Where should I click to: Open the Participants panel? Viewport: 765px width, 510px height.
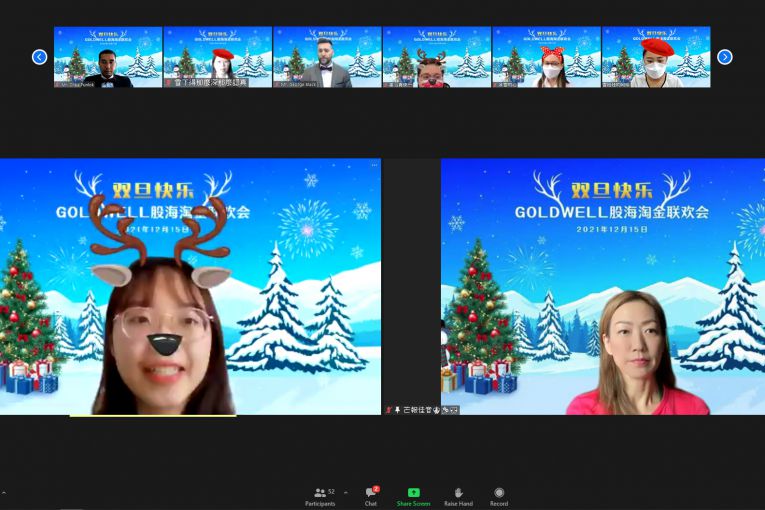321,497
